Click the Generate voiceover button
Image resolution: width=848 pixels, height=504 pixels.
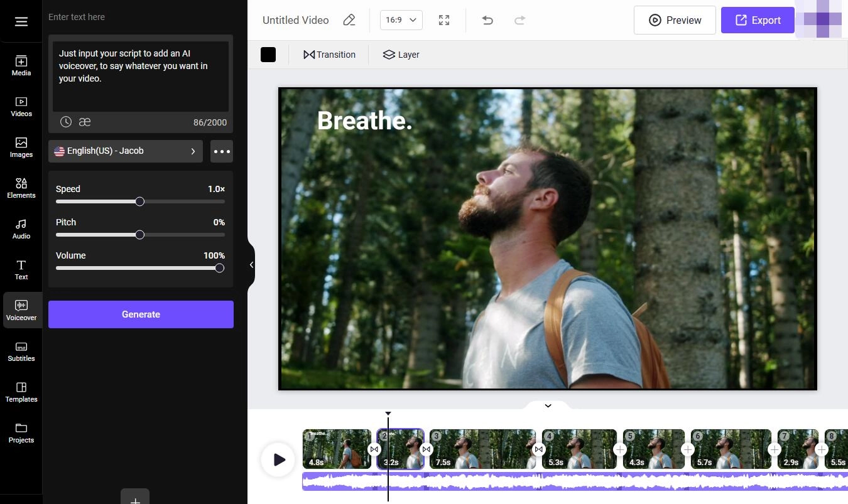[x=141, y=314]
